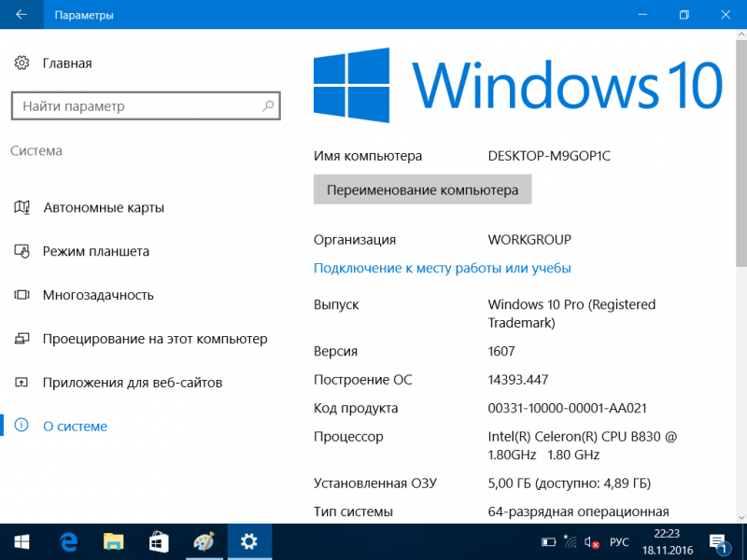Launch Microsoft Edge from taskbar
Screen dimensions: 747x560
68,542
